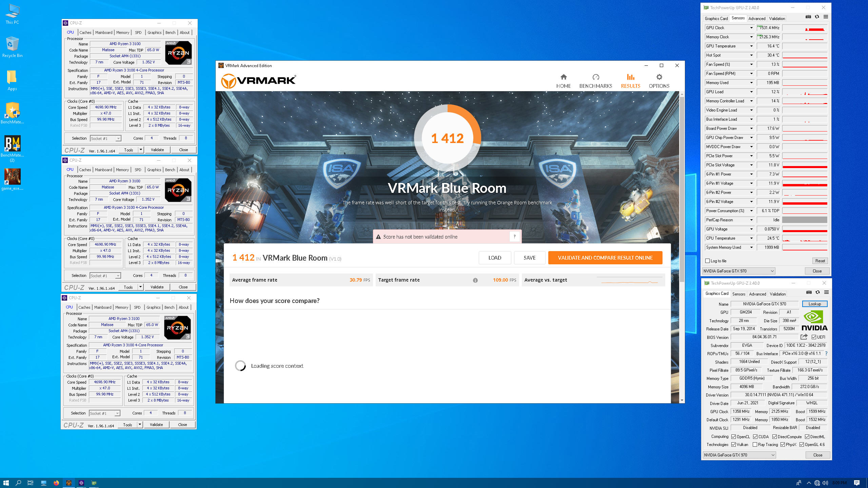868x488 pixels.
Task: Open GPU selector dropdown in GPU-Z Sensors window
Action: coord(739,271)
